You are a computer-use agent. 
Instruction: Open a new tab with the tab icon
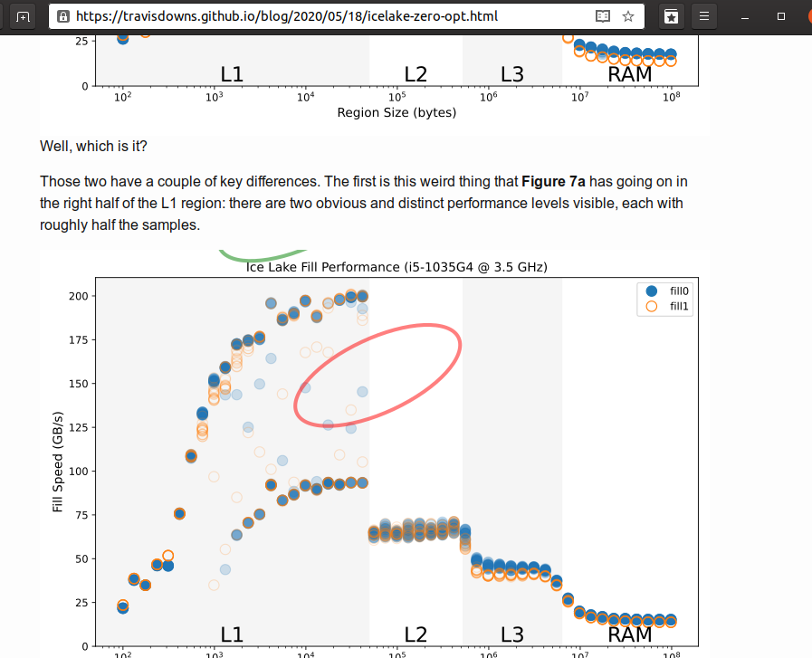23,16
